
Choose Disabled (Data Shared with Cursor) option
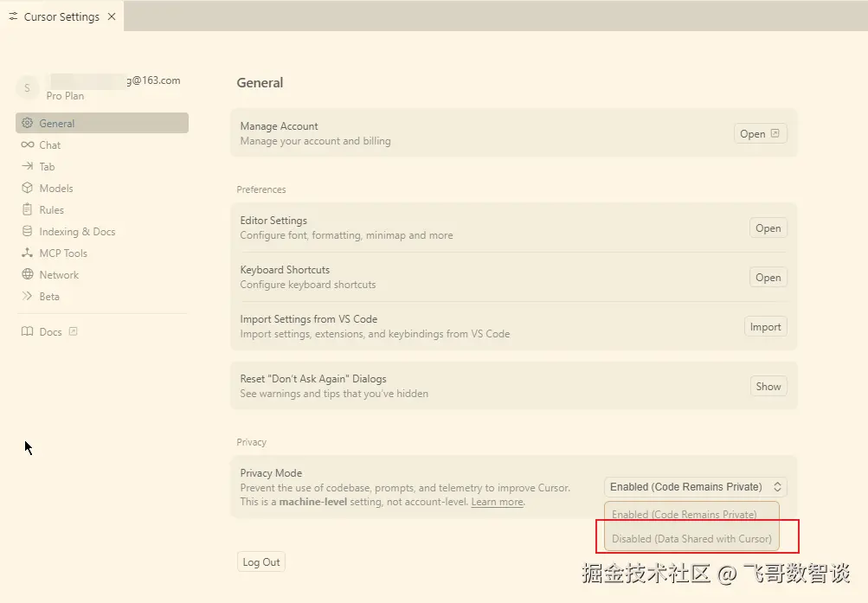pyautogui.click(x=691, y=538)
